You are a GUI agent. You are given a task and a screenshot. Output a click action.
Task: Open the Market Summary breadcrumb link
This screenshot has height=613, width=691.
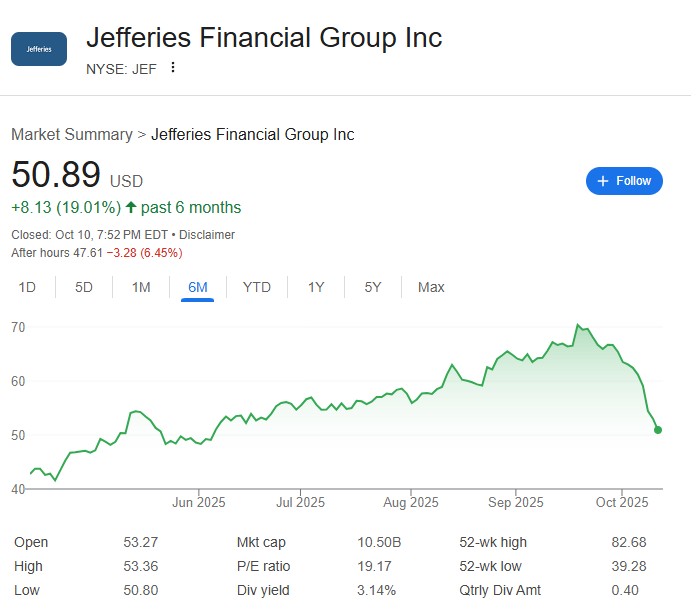click(71, 135)
